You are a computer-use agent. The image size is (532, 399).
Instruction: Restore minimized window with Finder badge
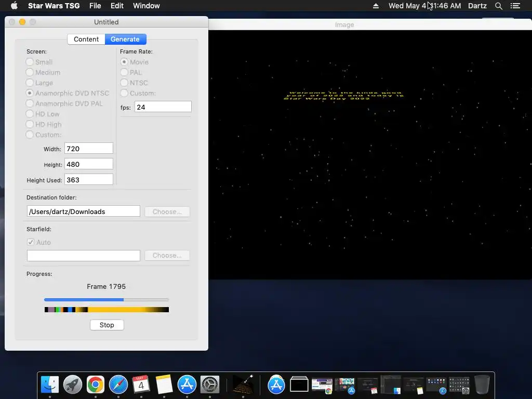[391, 385]
